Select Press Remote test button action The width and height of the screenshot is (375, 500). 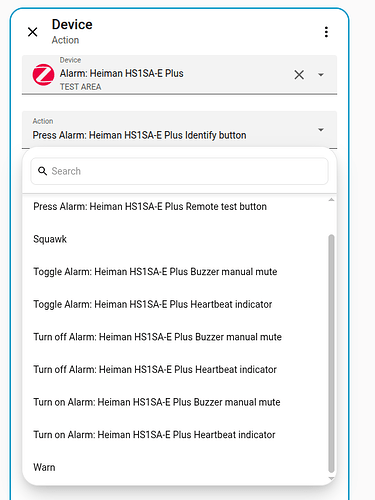[x=175, y=206]
